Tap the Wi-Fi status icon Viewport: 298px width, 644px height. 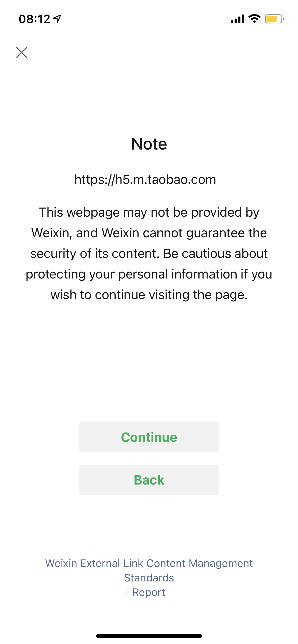click(x=254, y=19)
